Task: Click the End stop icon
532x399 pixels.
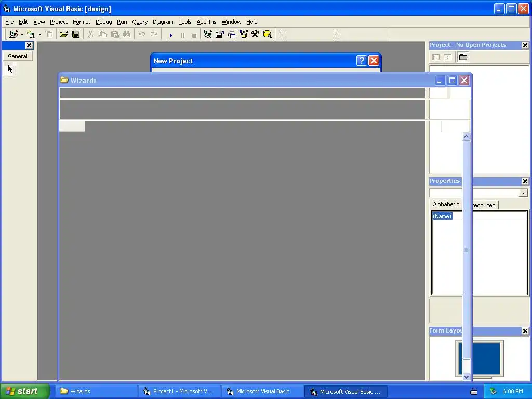Action: pyautogui.click(x=194, y=35)
